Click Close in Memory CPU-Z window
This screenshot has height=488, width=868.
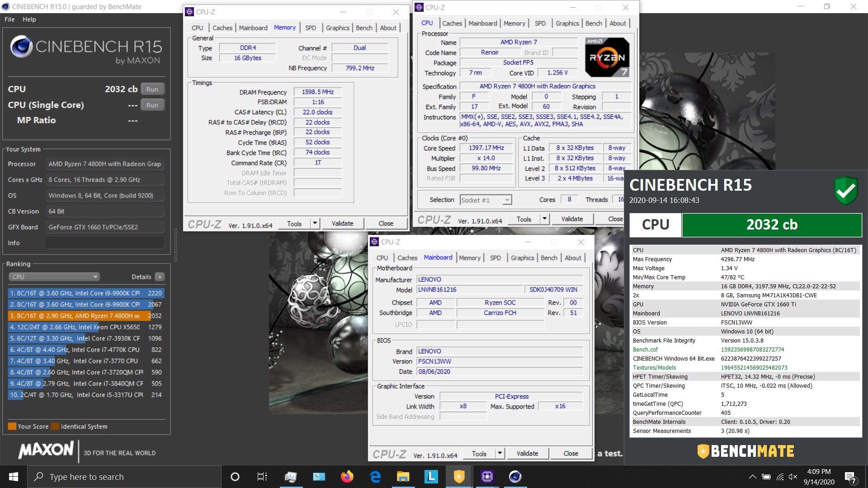pyautogui.click(x=386, y=223)
